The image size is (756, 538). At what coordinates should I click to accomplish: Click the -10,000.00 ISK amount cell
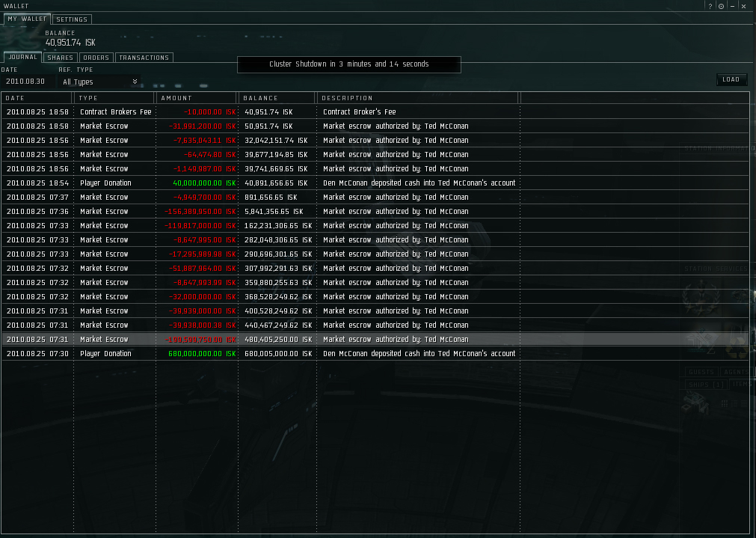click(x=209, y=112)
